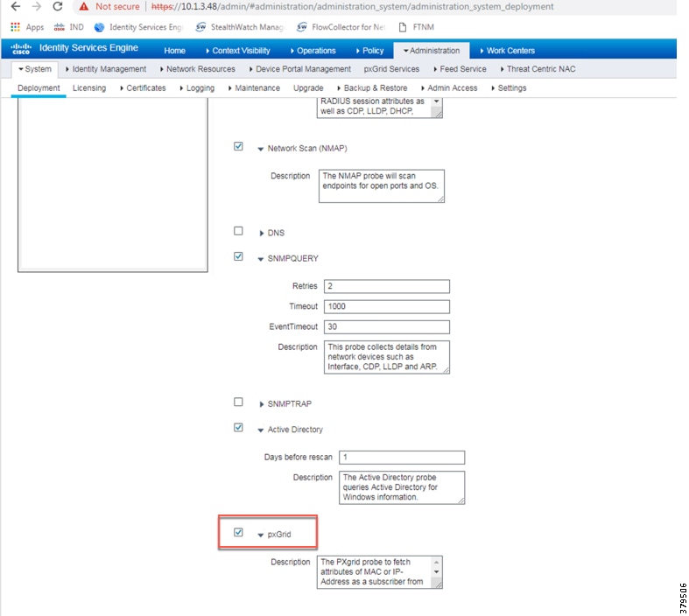
Task: Open the Administration menu
Action: 432,51
